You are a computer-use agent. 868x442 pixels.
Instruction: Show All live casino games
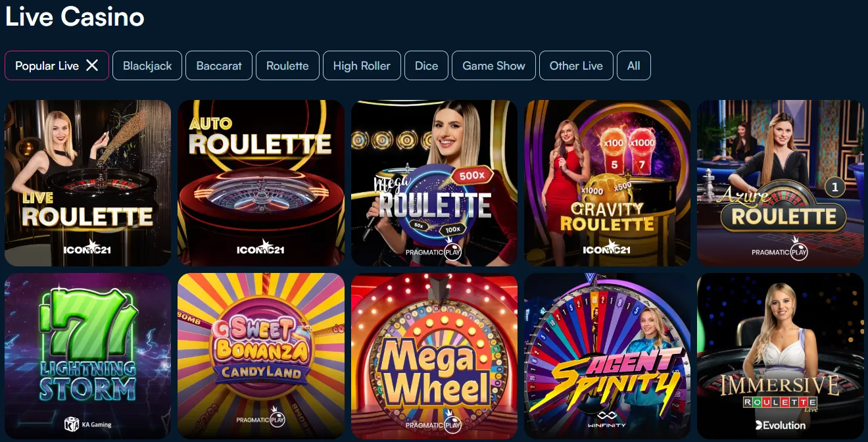[634, 65]
